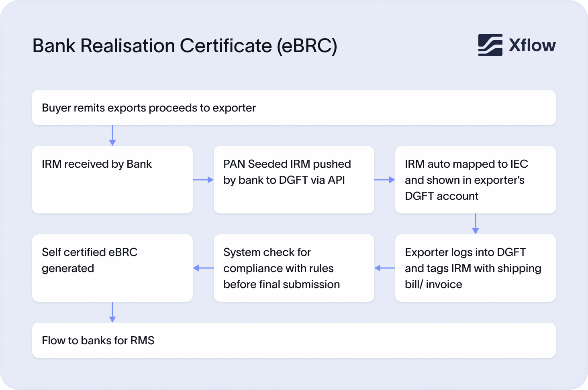Select the 'Self certified eBRC generated' box

pos(112,268)
